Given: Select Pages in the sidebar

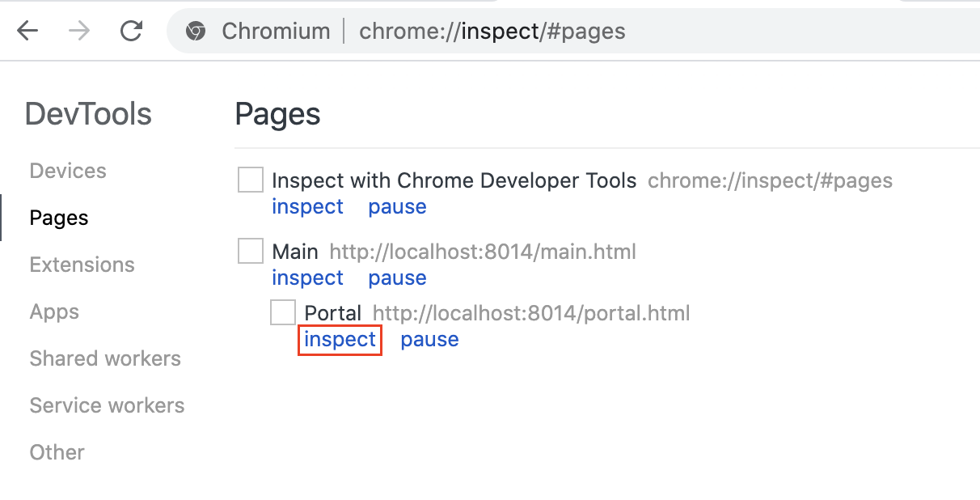Looking at the screenshot, I should tap(59, 218).
